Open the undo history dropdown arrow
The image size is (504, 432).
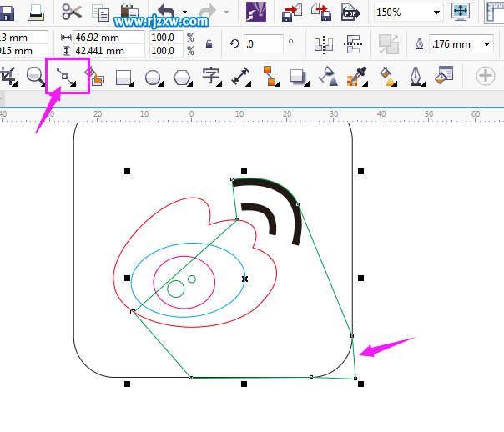tap(186, 13)
